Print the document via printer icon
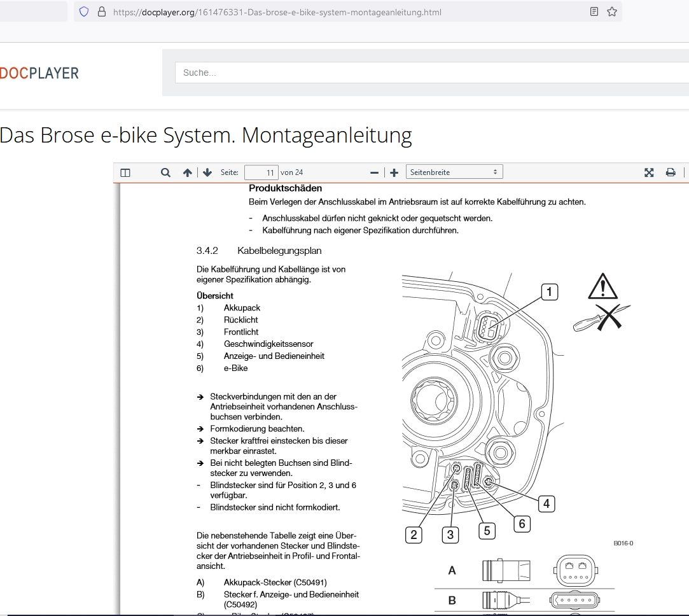This screenshot has width=689, height=616. tap(671, 172)
